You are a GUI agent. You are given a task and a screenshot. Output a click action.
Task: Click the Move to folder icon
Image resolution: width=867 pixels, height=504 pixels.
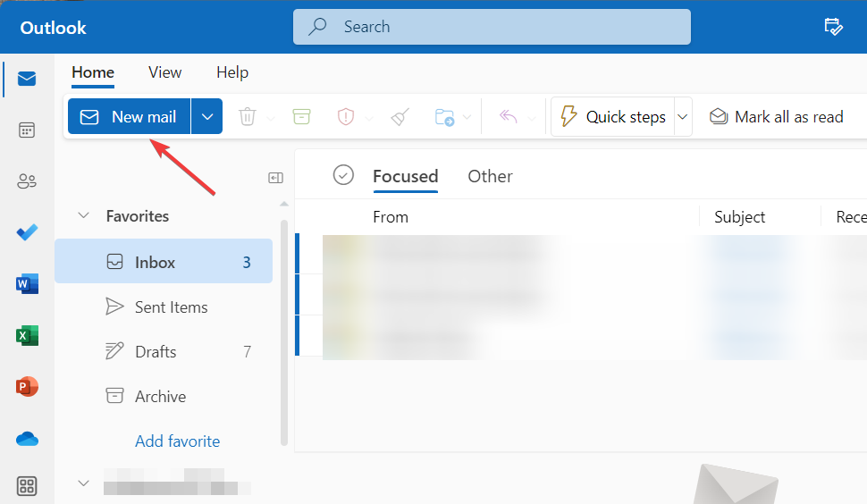pos(444,117)
